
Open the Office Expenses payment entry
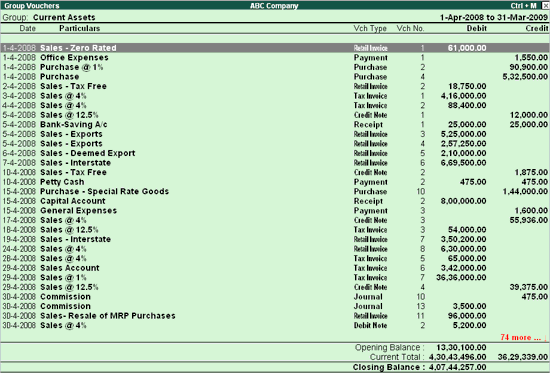pyautogui.click(x=275, y=58)
